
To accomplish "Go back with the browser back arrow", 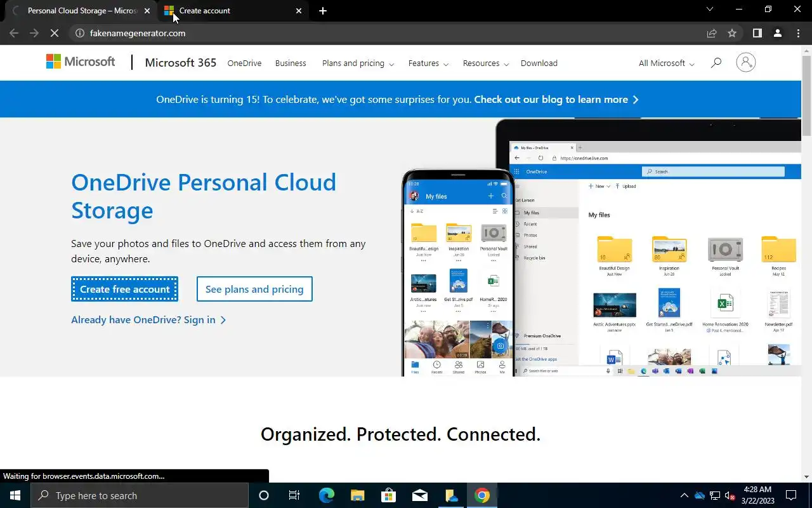I will point(14,33).
